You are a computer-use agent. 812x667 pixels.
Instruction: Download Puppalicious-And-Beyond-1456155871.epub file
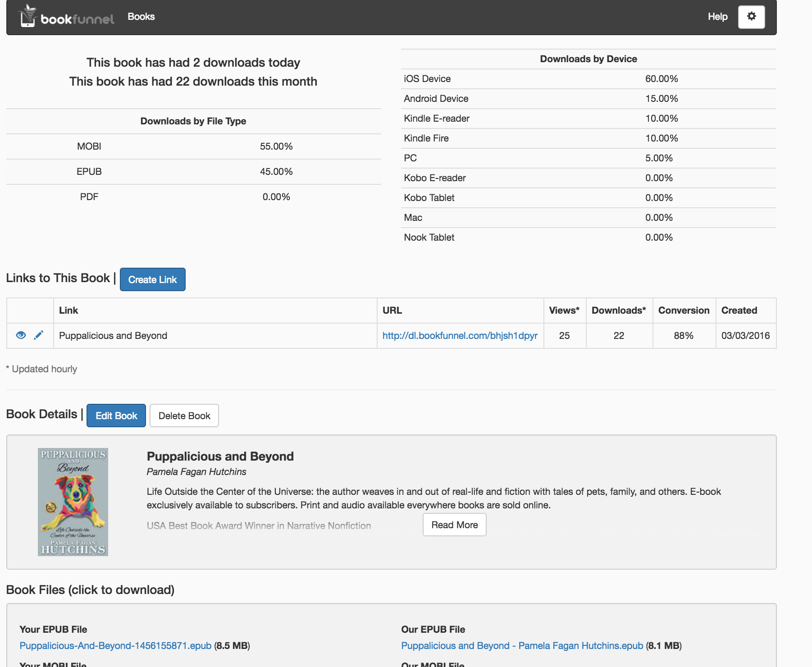click(x=115, y=646)
